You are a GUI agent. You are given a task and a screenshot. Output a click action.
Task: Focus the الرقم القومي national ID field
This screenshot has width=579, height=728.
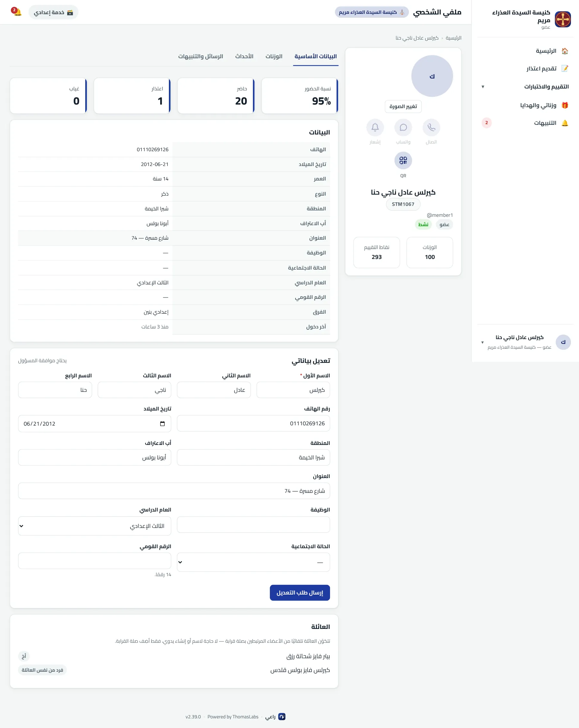click(95, 561)
